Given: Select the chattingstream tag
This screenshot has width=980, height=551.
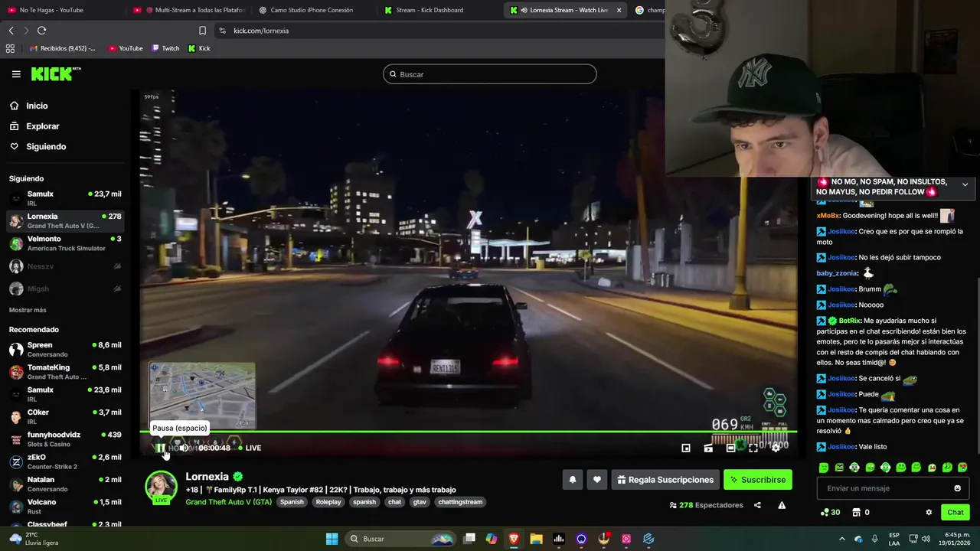Looking at the screenshot, I should click(x=460, y=502).
